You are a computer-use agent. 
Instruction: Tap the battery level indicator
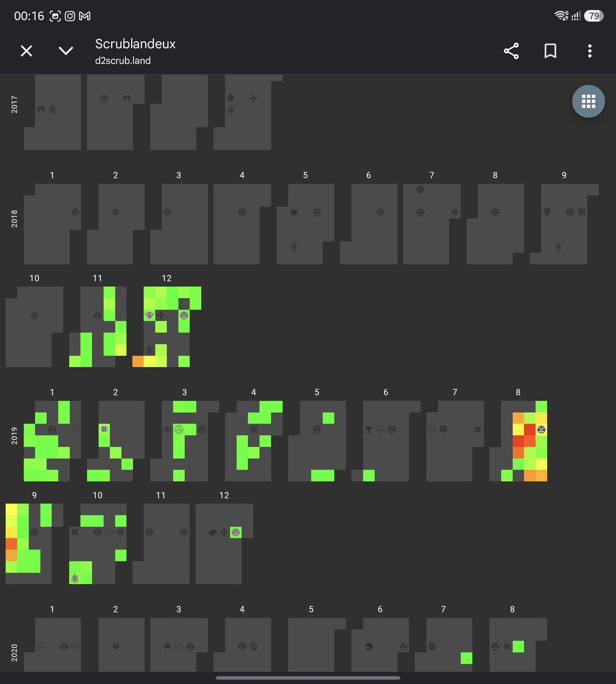click(594, 16)
